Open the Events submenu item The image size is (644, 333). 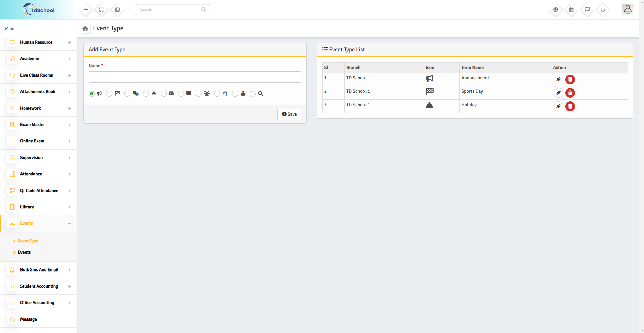click(24, 252)
